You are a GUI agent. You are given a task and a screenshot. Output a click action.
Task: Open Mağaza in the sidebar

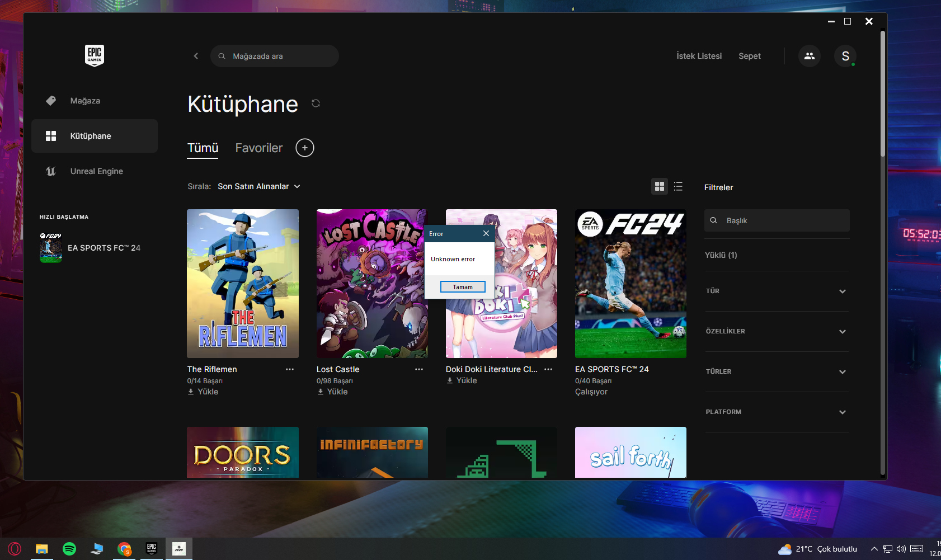[x=95, y=101]
